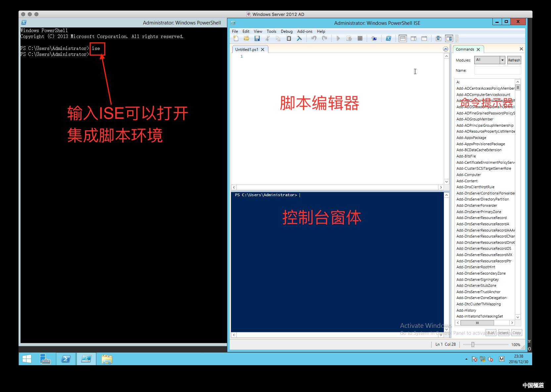This screenshot has height=392, width=551.
Task: Open the Tools menu
Action: click(271, 31)
